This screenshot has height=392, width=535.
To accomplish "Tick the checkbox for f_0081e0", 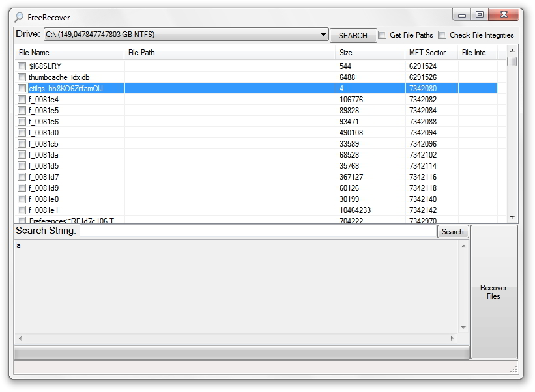I will click(x=22, y=199).
